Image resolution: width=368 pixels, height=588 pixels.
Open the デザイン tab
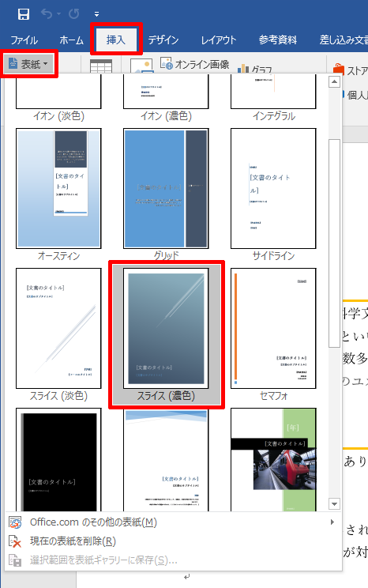[x=163, y=40]
